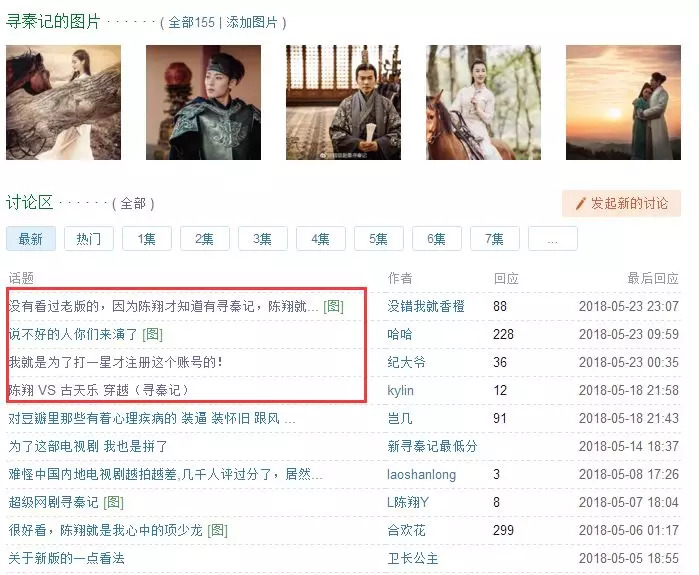The image size is (699, 575).
Task: Click the pencil icon on 发起新的讨论
Action: 580,204
